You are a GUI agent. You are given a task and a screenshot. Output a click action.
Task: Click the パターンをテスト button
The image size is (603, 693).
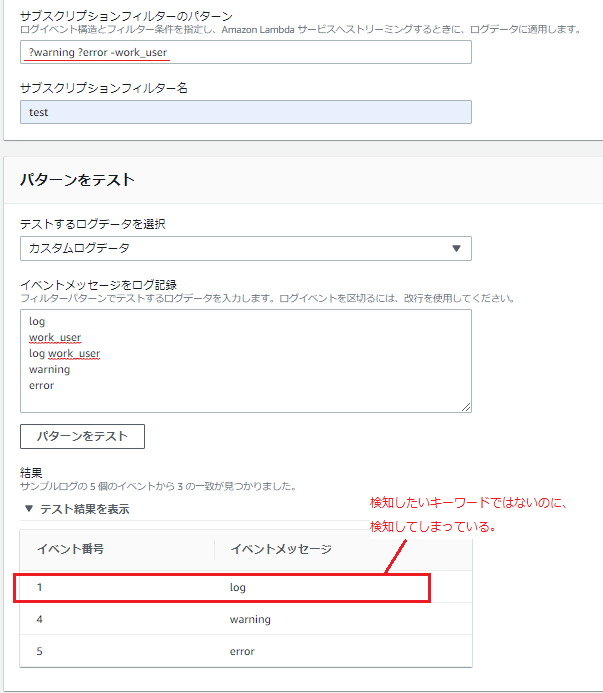pos(82,436)
